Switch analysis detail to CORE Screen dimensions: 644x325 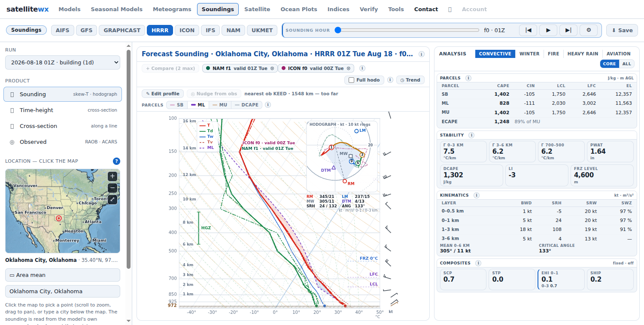point(609,64)
